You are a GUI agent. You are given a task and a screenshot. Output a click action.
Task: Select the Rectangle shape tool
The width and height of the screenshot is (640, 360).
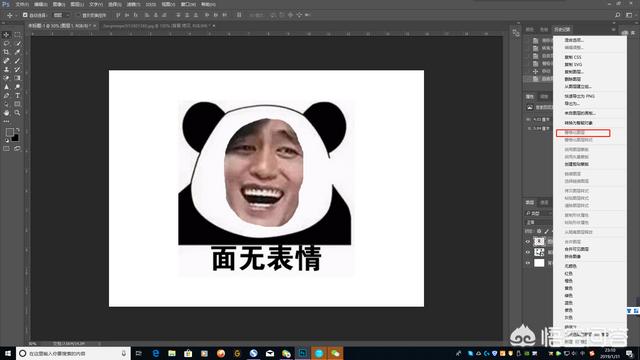coord(17,104)
